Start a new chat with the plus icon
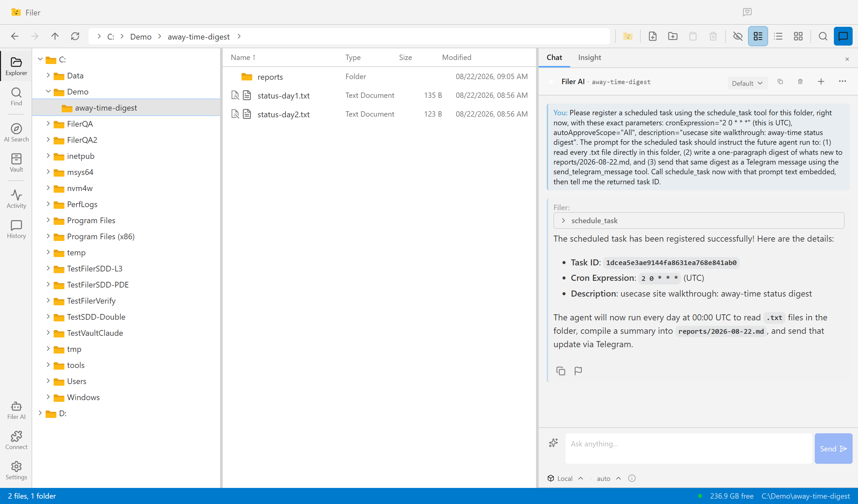The height and width of the screenshot is (504, 858). 821,82
